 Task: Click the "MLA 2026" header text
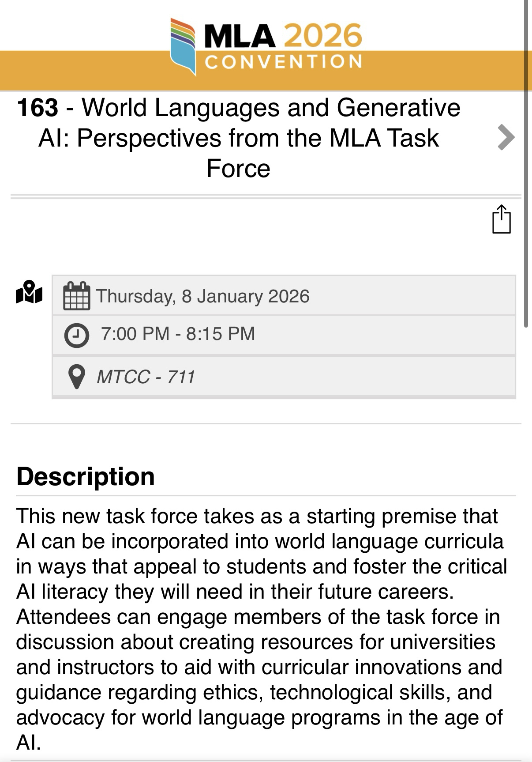(x=283, y=36)
